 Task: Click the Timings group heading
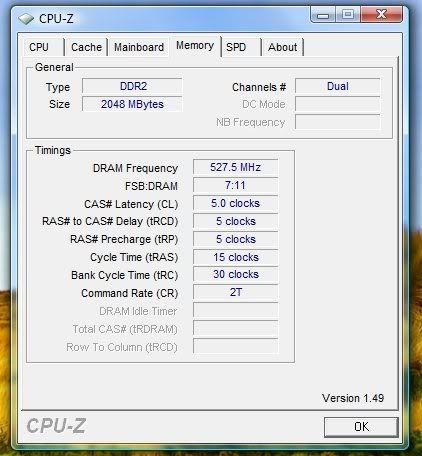click(53, 150)
